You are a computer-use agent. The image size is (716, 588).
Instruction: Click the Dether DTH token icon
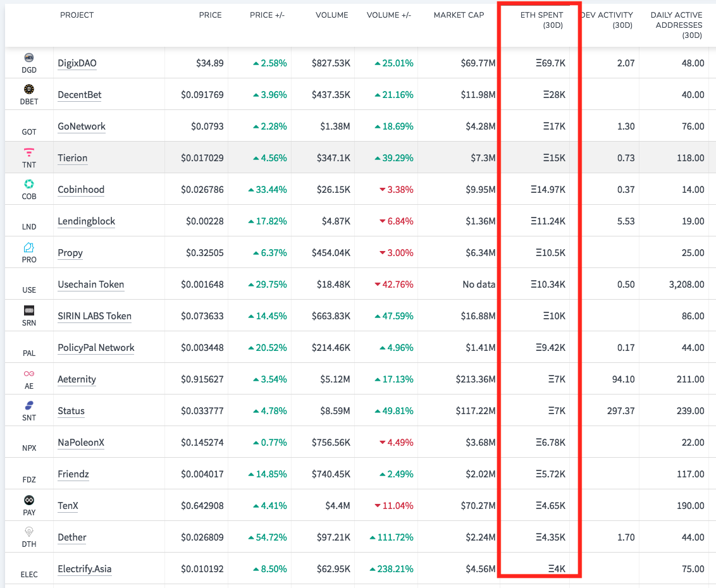[x=28, y=532]
